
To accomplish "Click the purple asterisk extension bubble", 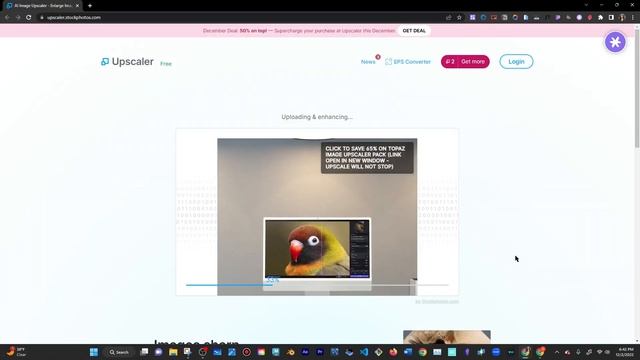I will 615,42.
